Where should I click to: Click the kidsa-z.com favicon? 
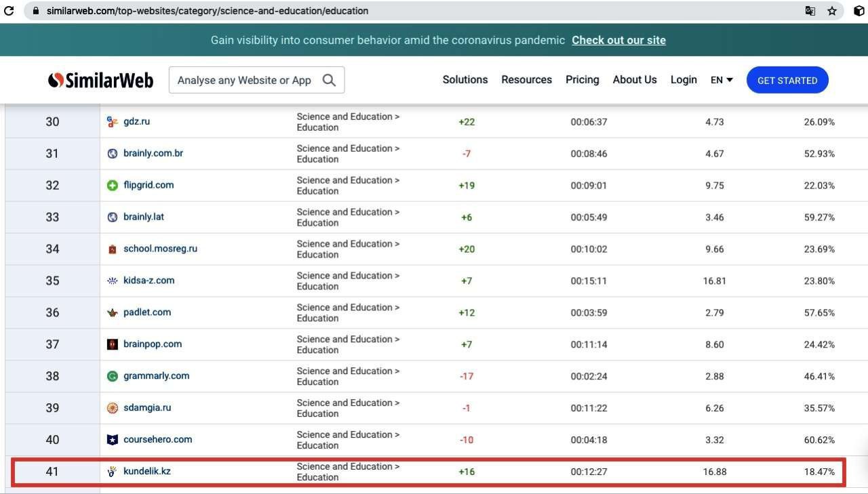(x=113, y=281)
